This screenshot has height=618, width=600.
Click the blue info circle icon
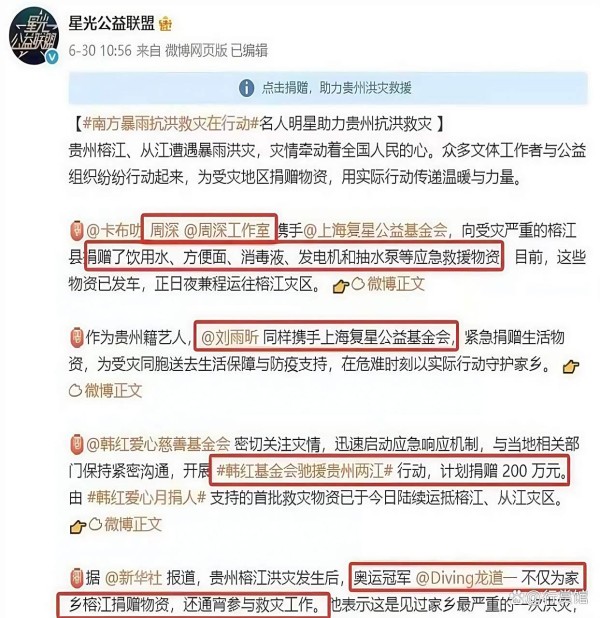(246, 87)
